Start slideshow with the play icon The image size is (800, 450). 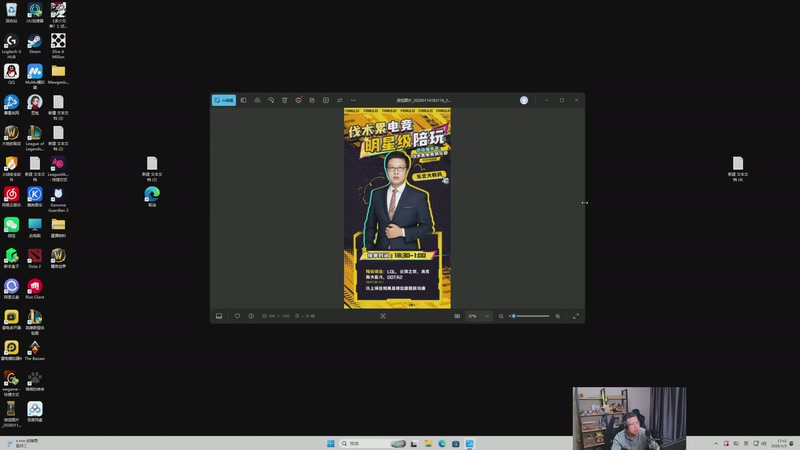tap(326, 100)
